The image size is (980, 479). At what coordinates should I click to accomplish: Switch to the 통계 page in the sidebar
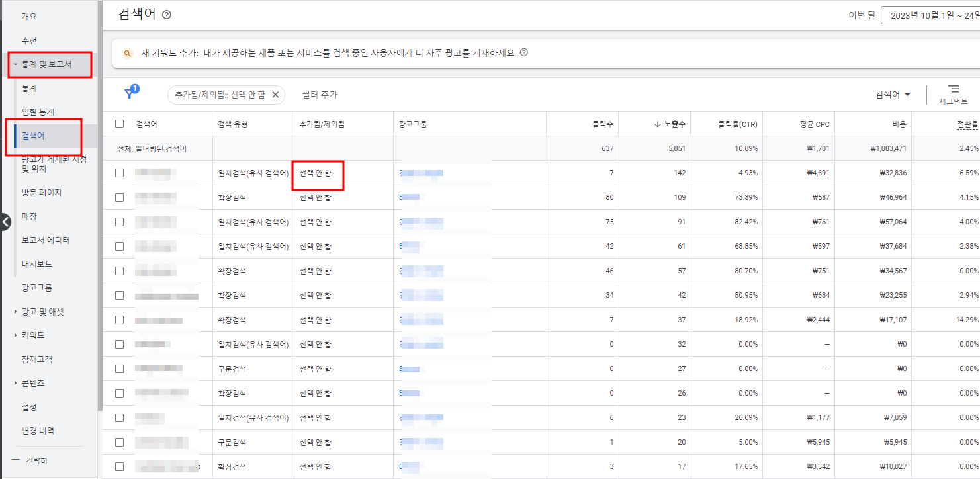28,87
